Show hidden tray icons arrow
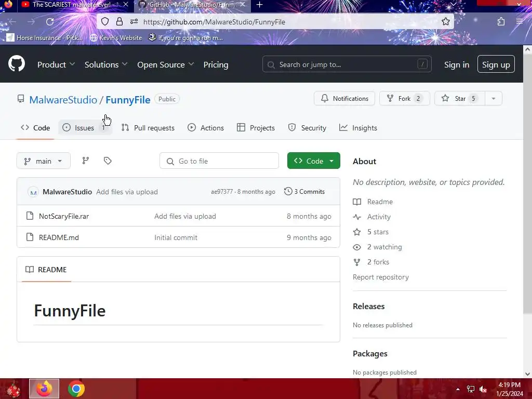 (x=458, y=389)
